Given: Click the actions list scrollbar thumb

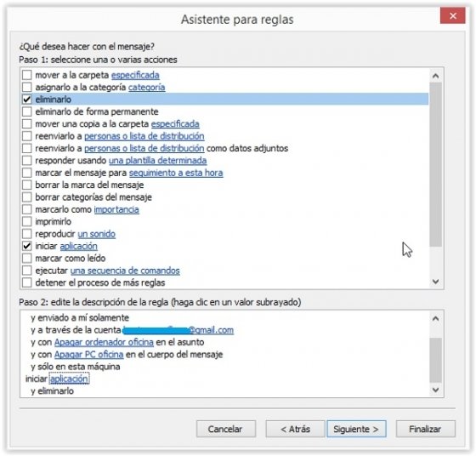Looking at the screenshot, I should click(435, 164).
